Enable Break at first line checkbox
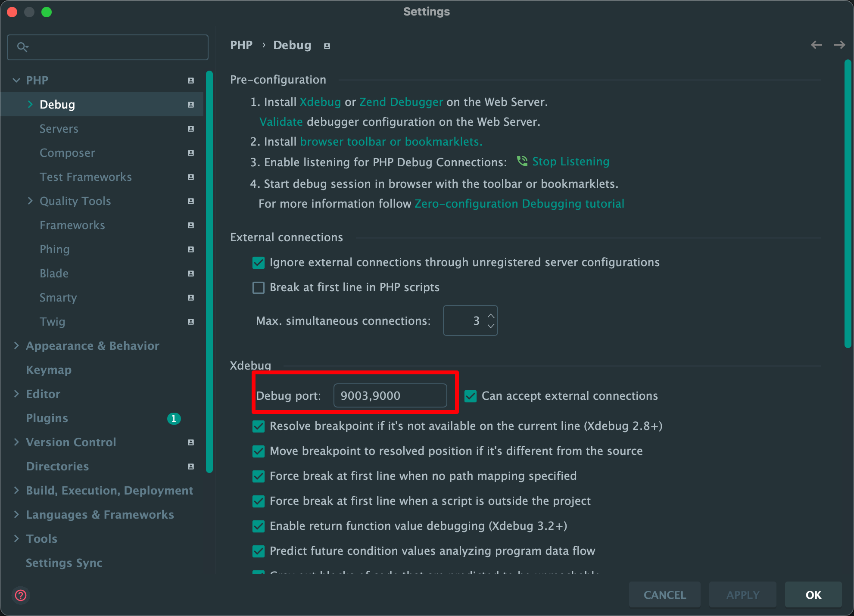This screenshot has width=854, height=616. pos(259,287)
